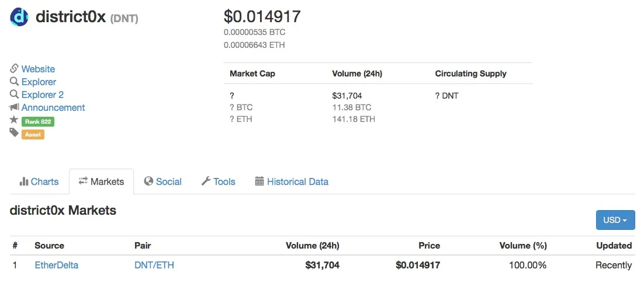
Task: Click the ? BTC market cap value
Action: click(x=241, y=107)
